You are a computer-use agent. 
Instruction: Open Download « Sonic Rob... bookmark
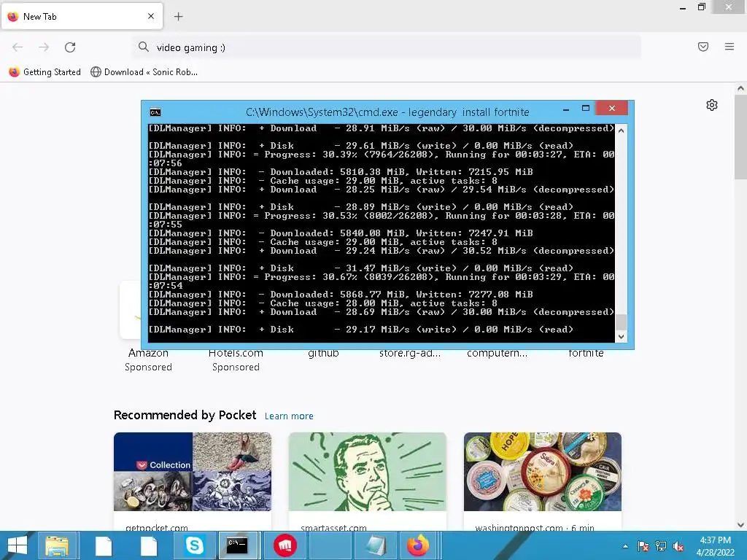[144, 72]
